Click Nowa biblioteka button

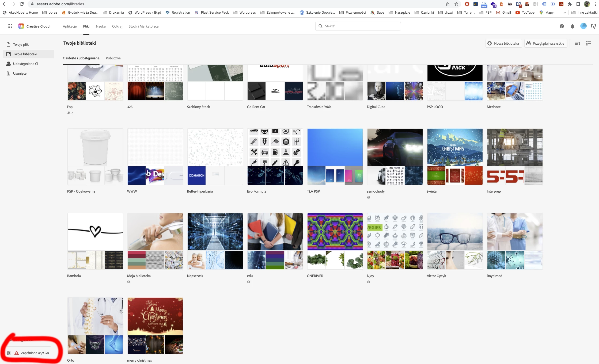pyautogui.click(x=503, y=43)
